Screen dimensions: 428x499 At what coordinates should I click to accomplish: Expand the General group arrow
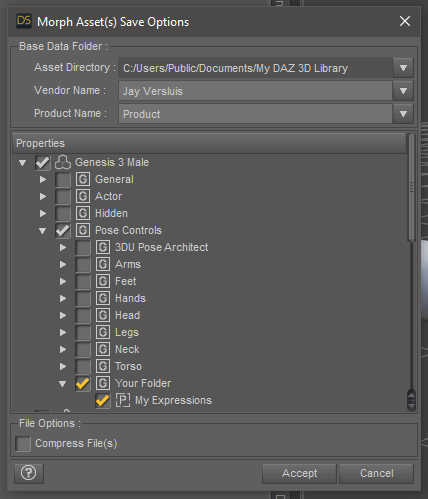tap(43, 179)
